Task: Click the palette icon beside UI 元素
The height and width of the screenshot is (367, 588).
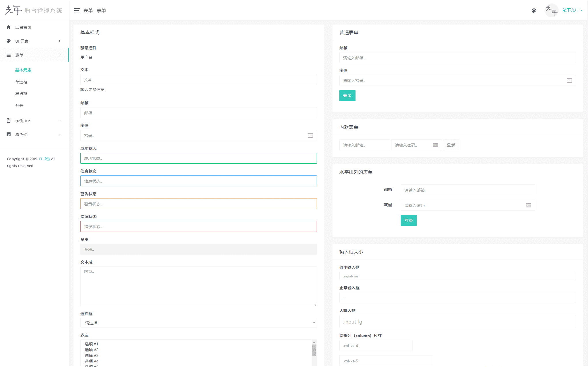Action: 9,41
